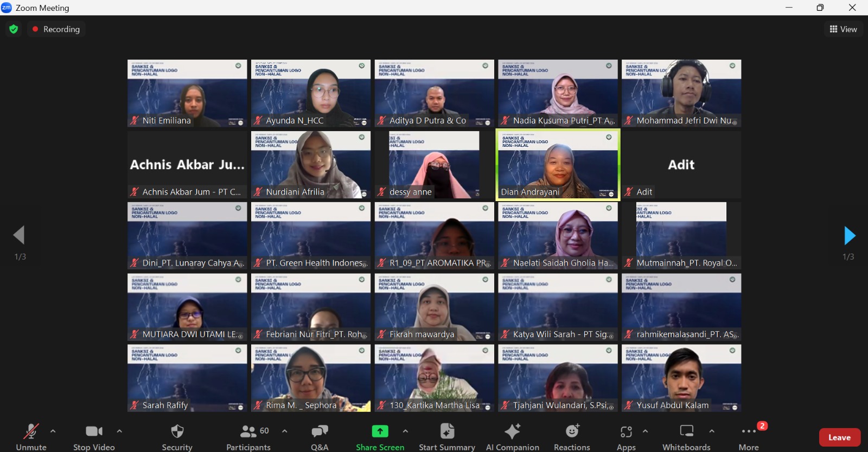Expand video options arrow beside Stop Video

(x=119, y=431)
